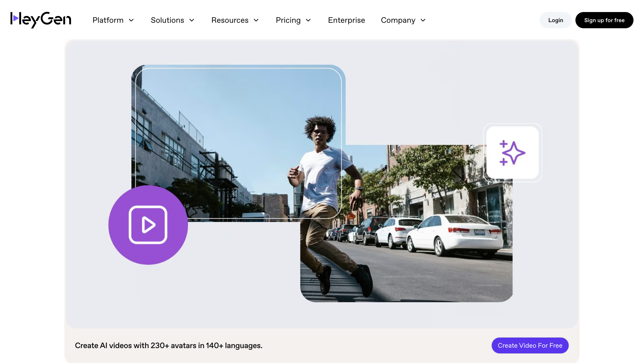Open the Platform dropdown menu
644x363 pixels.
tap(108, 21)
